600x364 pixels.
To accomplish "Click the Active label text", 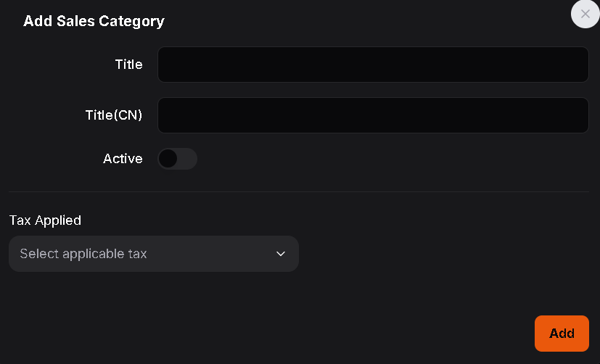I will (x=123, y=159).
